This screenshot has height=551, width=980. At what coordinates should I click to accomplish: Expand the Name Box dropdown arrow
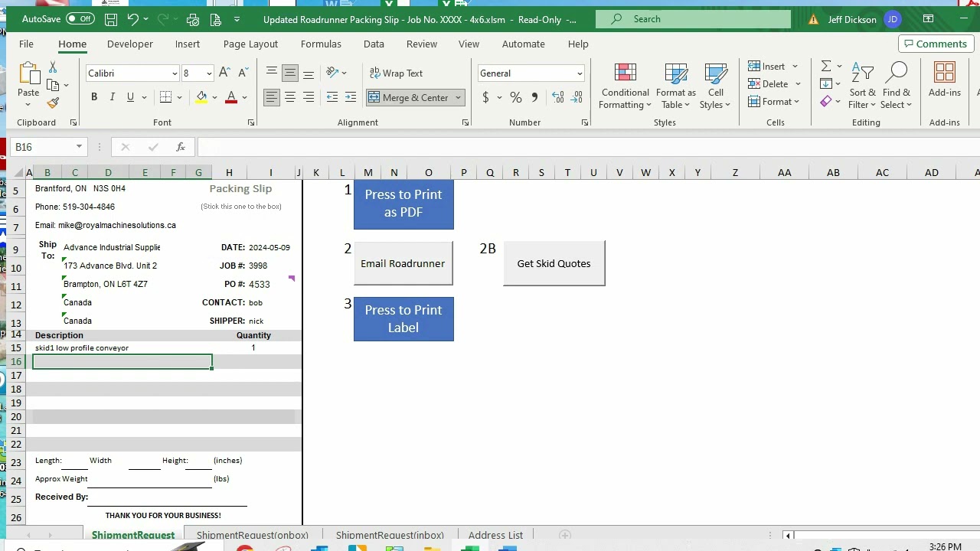pyautogui.click(x=79, y=147)
